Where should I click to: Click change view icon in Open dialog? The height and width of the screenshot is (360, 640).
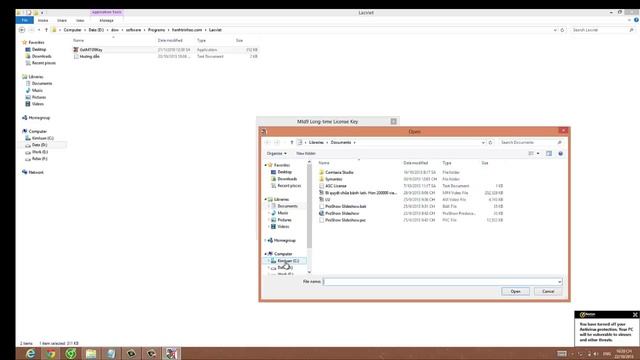coord(531,153)
